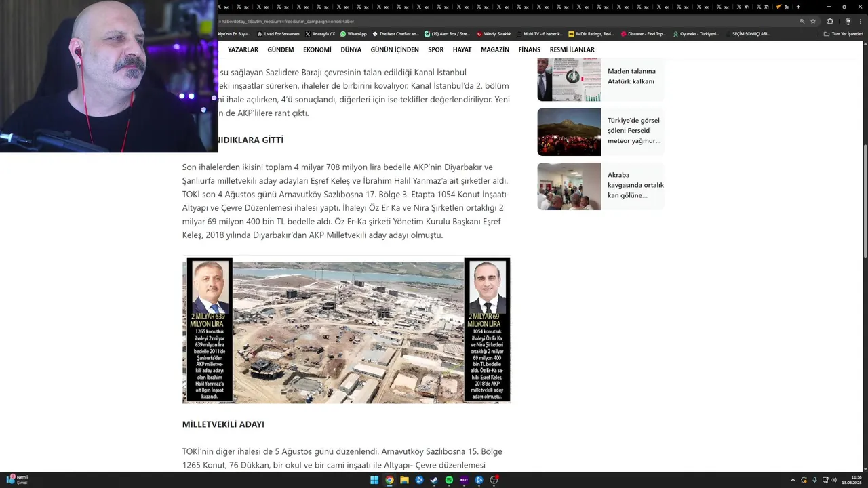
Task: Open the volume control in system tray
Action: pos(833,480)
